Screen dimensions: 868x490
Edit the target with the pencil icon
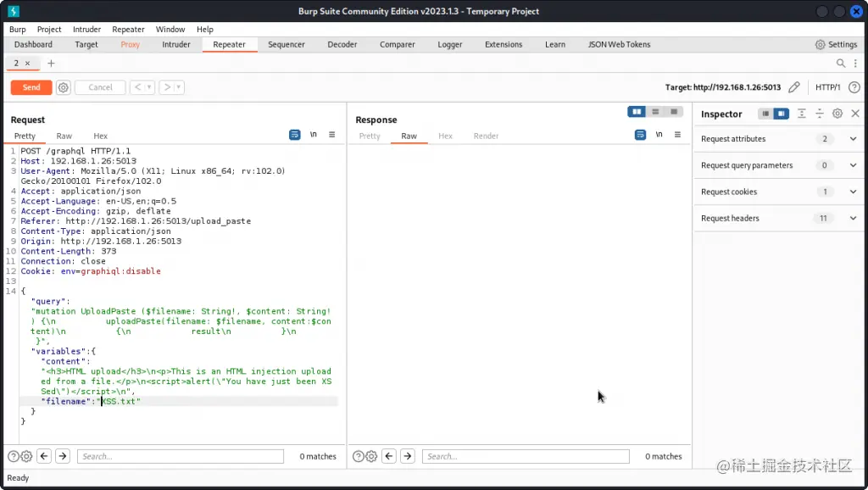(793, 87)
